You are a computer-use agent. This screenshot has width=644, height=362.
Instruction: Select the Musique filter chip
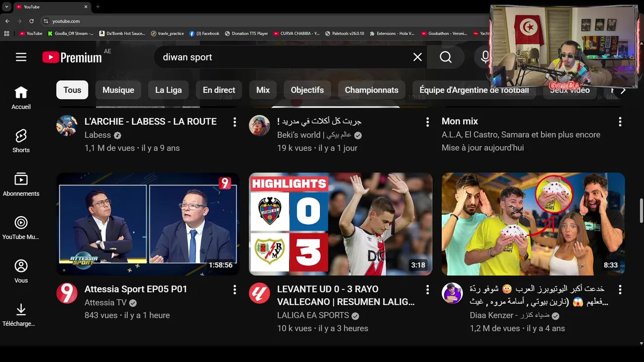[118, 90]
